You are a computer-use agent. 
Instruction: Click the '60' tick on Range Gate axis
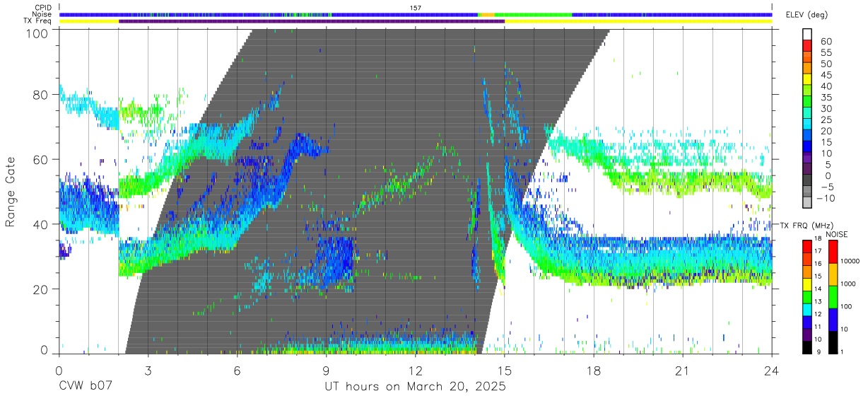pyautogui.click(x=41, y=159)
